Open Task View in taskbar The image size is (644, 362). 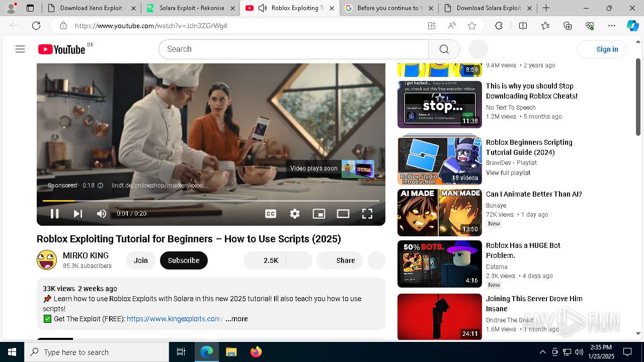tap(181, 352)
